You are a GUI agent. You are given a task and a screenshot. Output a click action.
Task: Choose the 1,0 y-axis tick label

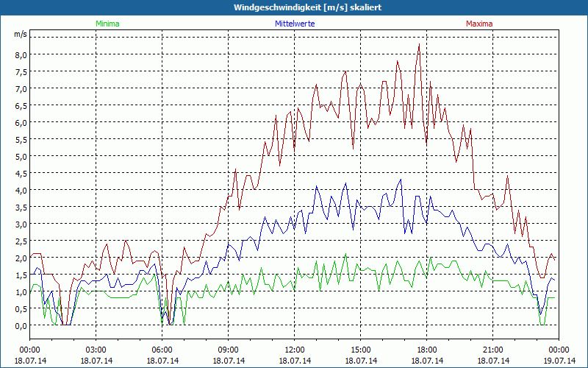[21, 291]
